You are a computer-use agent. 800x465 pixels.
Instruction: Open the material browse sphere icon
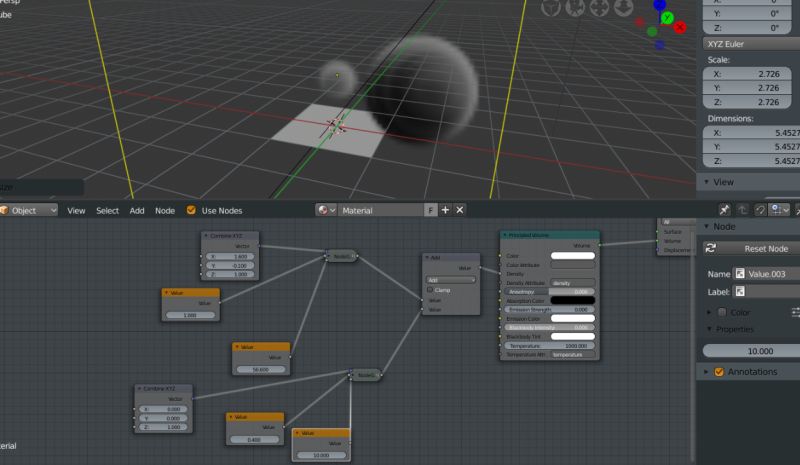[326, 210]
